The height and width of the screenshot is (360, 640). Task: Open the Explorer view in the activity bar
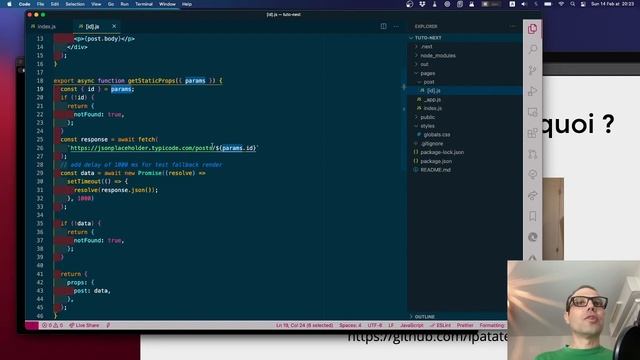point(532,29)
